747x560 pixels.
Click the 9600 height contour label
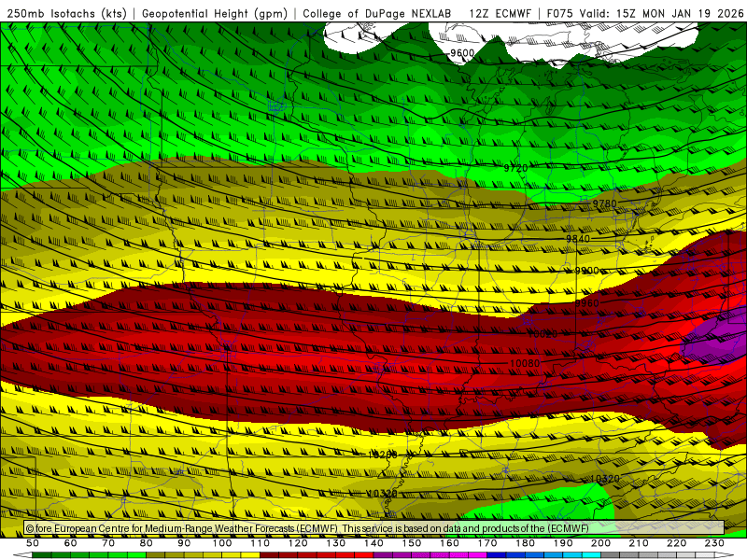(462, 52)
